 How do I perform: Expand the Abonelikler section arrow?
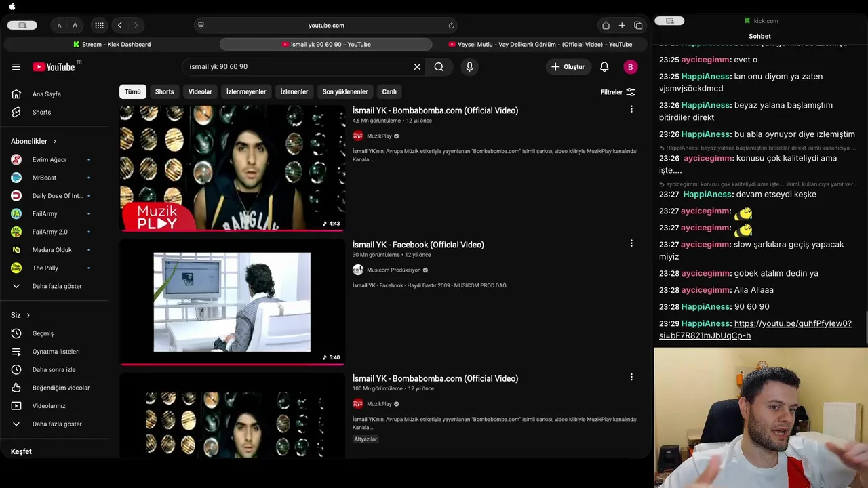(54, 141)
